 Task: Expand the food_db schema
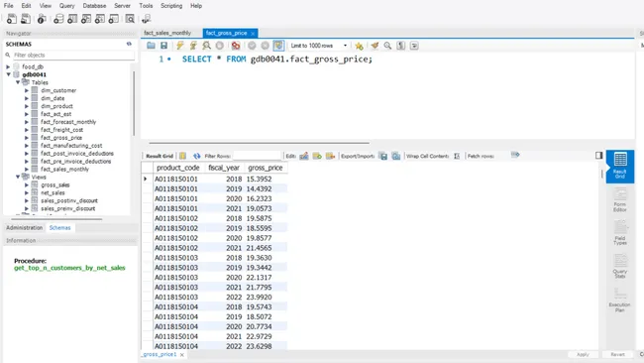click(x=8, y=66)
